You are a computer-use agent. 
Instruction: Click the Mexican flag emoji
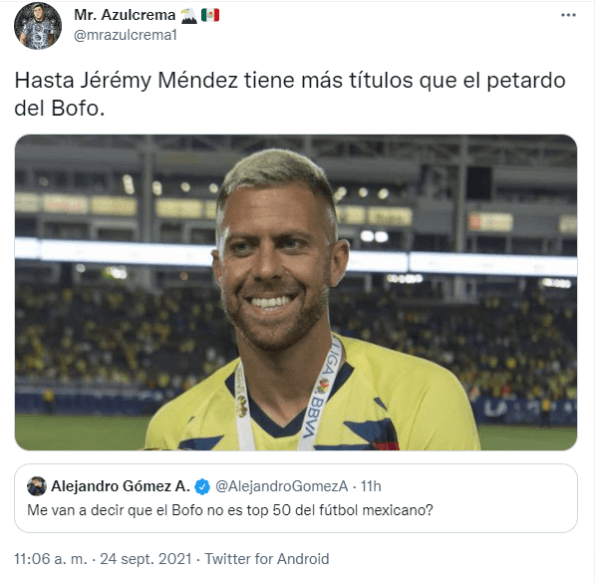tap(210, 16)
